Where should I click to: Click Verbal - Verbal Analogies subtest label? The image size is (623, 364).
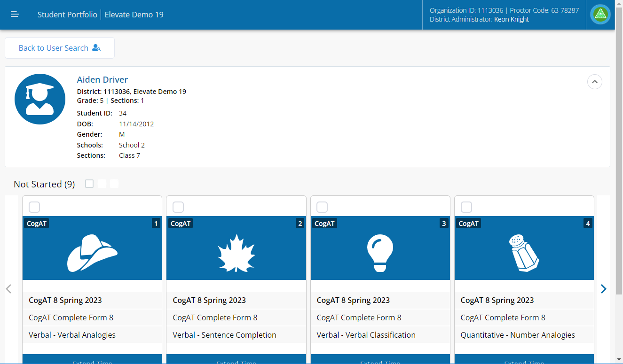[x=72, y=335]
